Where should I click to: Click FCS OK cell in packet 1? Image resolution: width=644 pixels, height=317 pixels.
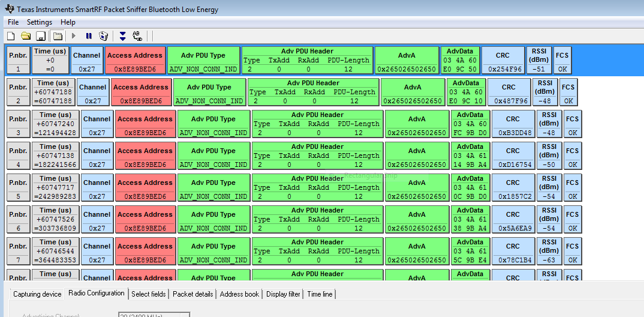[562, 61]
